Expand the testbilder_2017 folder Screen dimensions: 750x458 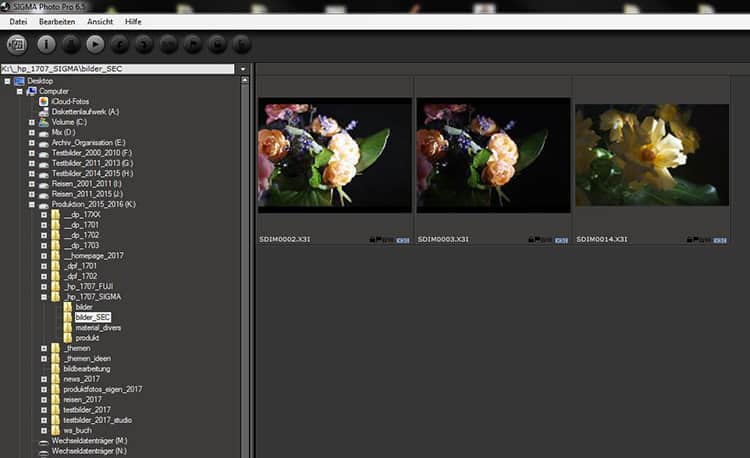44,409
